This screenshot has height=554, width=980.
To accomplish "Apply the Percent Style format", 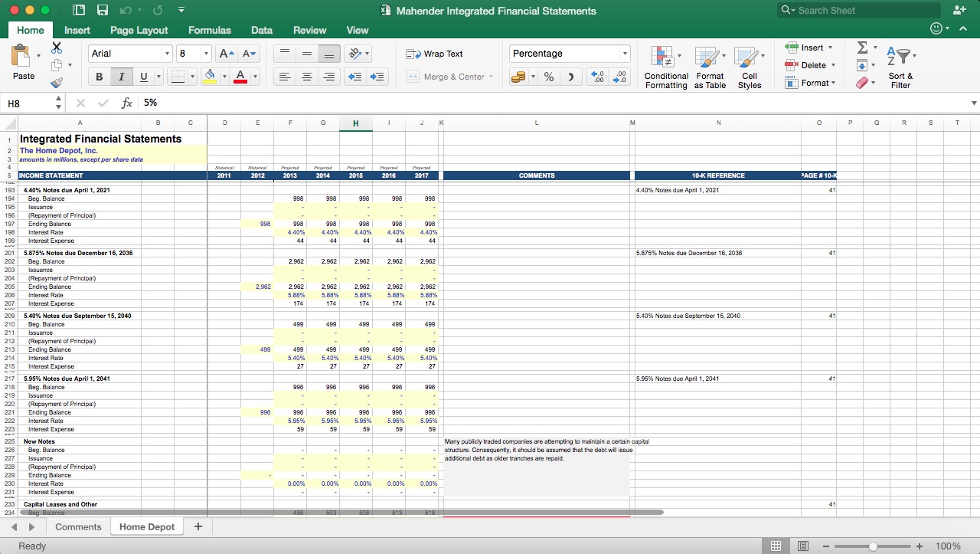I will click(548, 76).
